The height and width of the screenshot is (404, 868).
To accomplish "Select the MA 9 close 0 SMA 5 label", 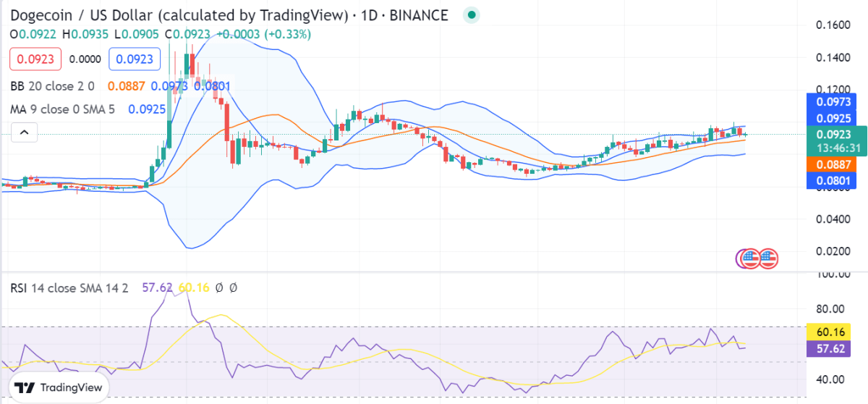I will pyautogui.click(x=63, y=109).
